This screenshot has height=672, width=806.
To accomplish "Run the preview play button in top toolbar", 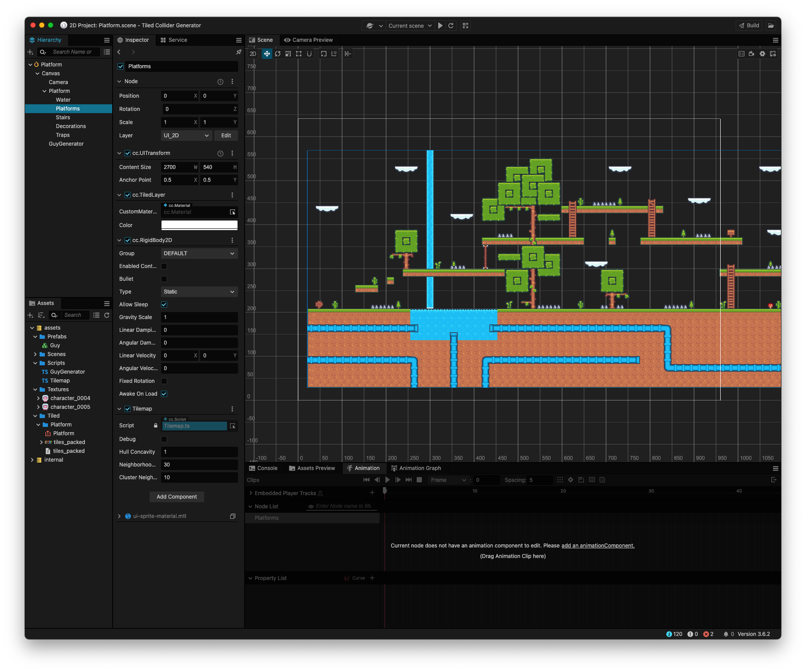I will point(440,26).
